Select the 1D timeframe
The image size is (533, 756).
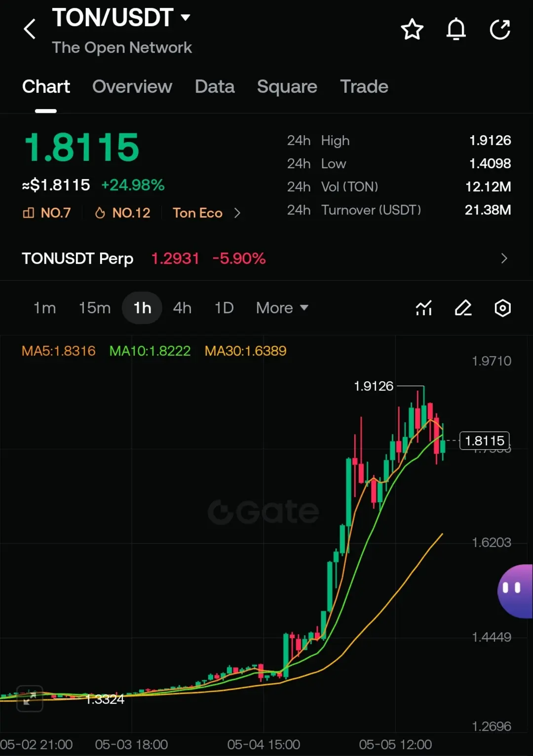click(x=224, y=308)
